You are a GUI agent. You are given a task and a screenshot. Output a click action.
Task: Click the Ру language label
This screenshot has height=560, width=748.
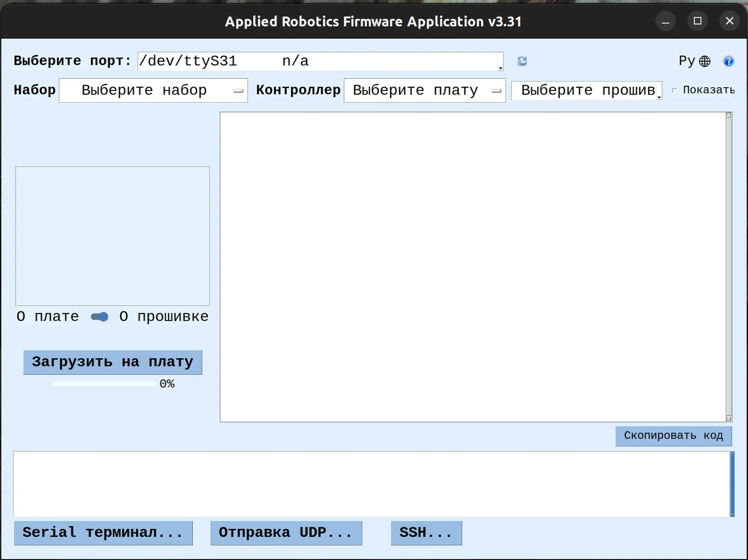pyautogui.click(x=687, y=61)
